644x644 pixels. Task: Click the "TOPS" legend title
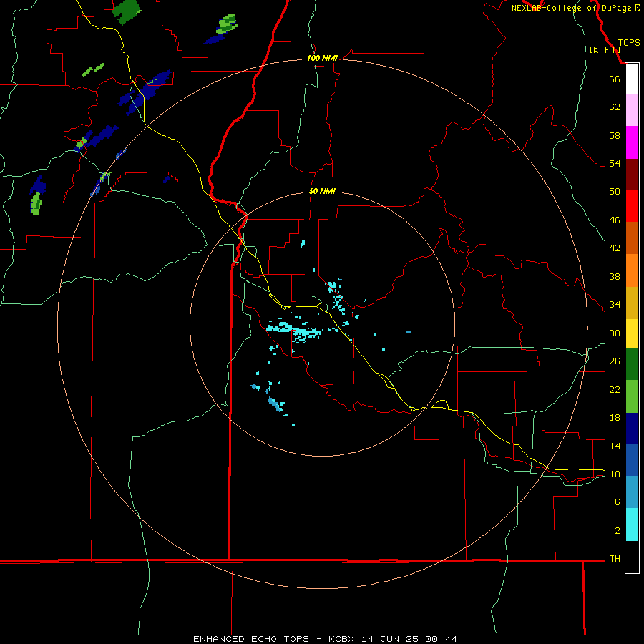(629, 42)
